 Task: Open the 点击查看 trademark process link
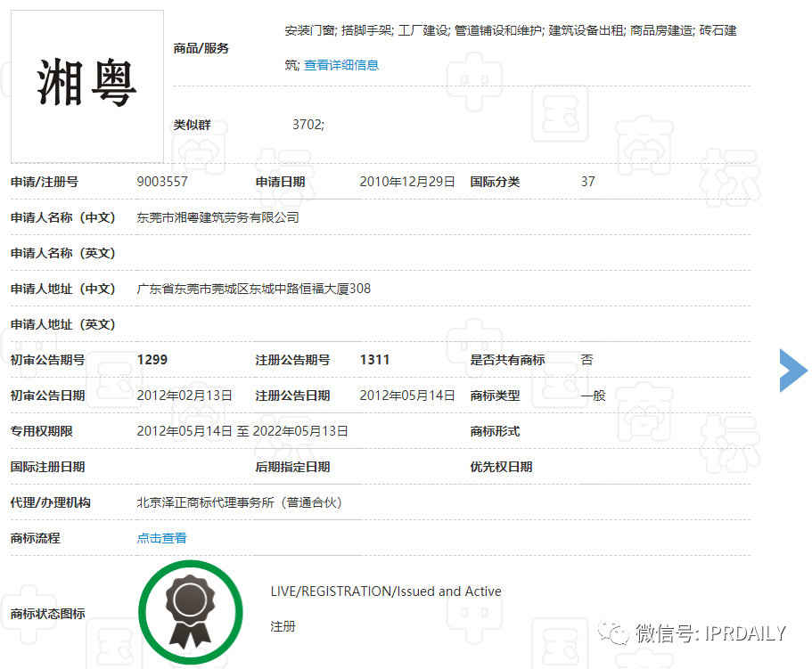coord(161,538)
